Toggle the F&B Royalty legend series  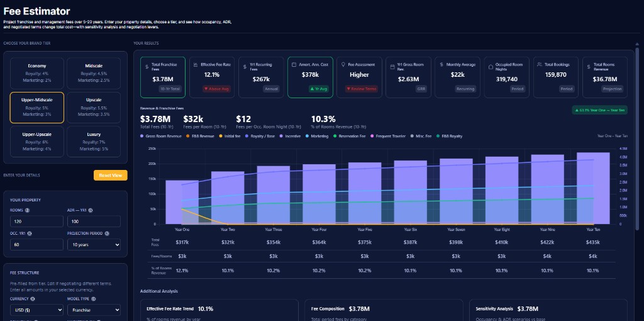click(x=448, y=136)
